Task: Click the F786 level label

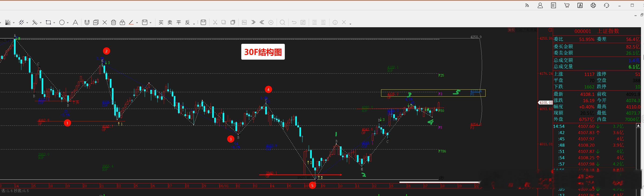Action: [442, 151]
